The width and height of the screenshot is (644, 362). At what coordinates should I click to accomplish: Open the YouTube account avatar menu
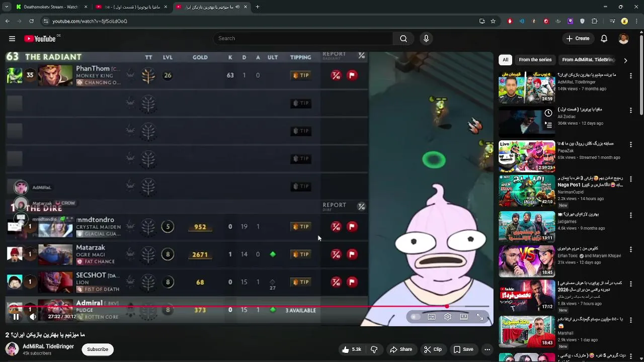pos(623,39)
